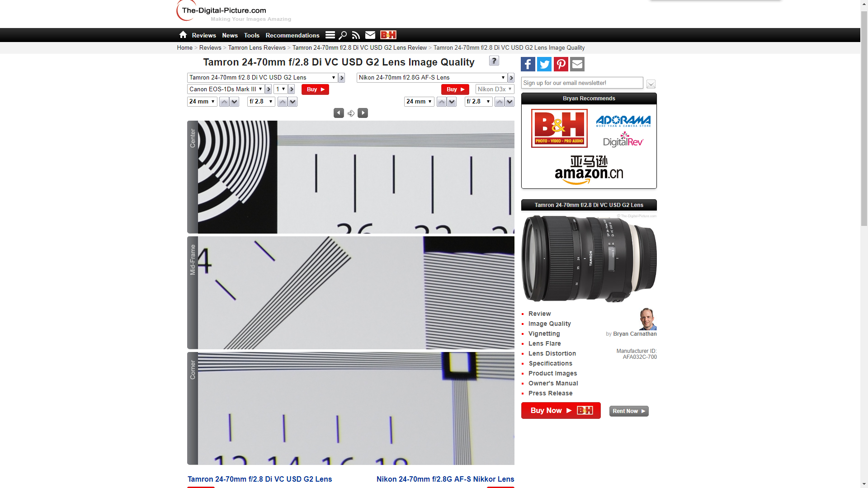
Task: Go to Vignetting in the lens sidebar
Action: point(544,333)
